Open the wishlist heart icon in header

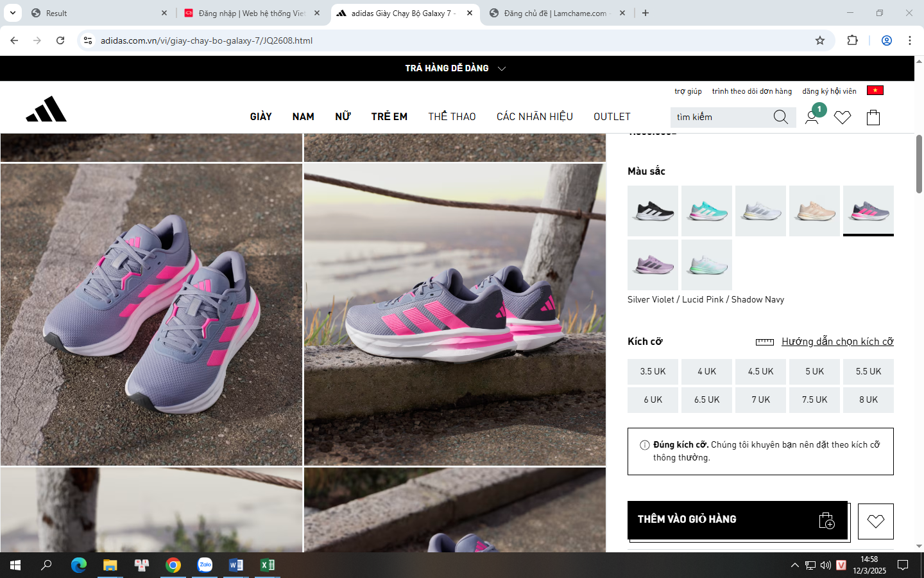tap(843, 118)
